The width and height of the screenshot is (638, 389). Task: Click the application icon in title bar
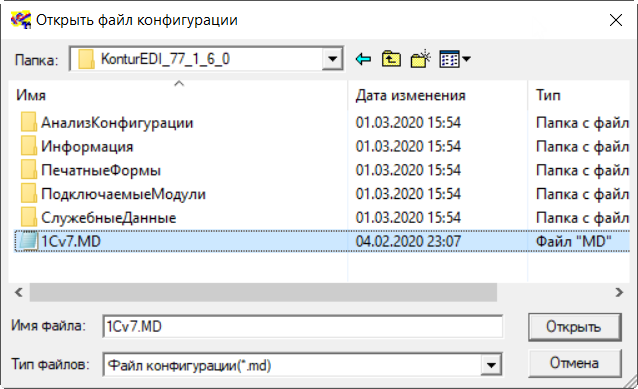click(x=21, y=20)
